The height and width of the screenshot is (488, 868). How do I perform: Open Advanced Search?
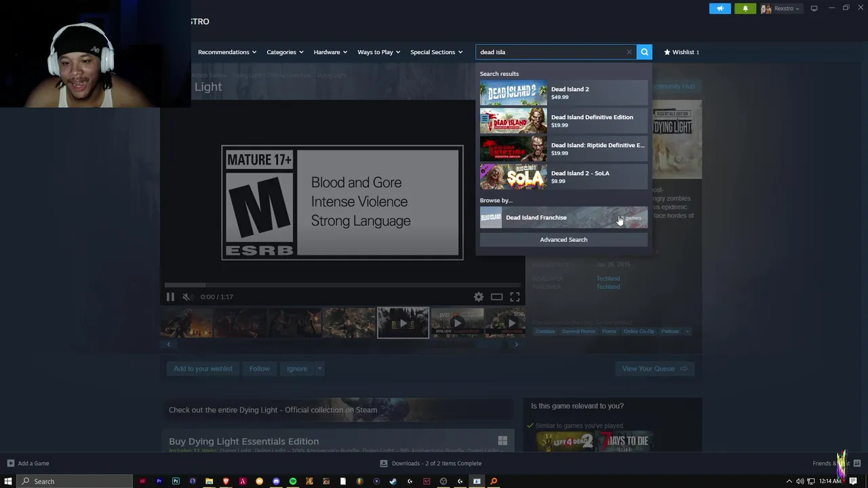click(564, 239)
